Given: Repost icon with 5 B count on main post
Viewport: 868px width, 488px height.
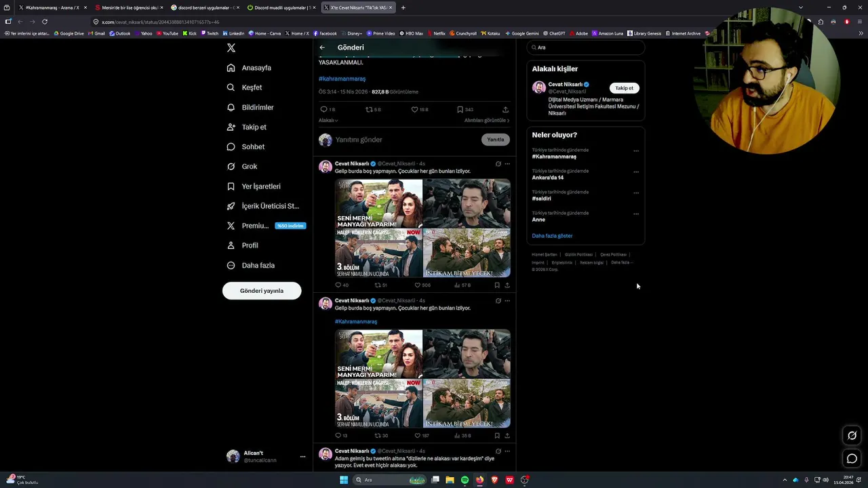Looking at the screenshot, I should (369, 109).
